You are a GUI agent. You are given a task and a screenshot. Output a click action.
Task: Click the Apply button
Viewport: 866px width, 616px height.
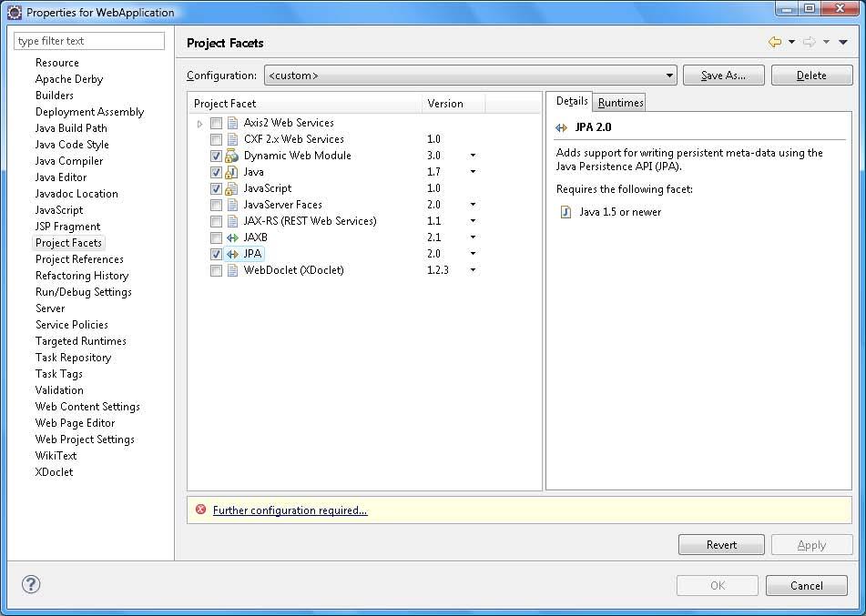pos(812,545)
